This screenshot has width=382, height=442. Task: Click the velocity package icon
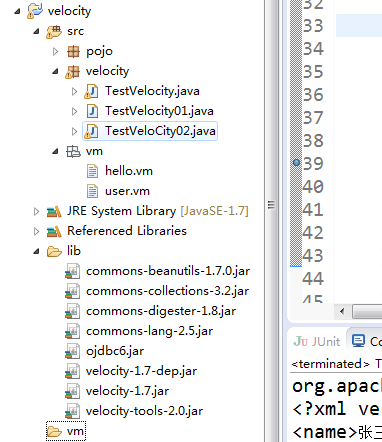click(x=73, y=72)
